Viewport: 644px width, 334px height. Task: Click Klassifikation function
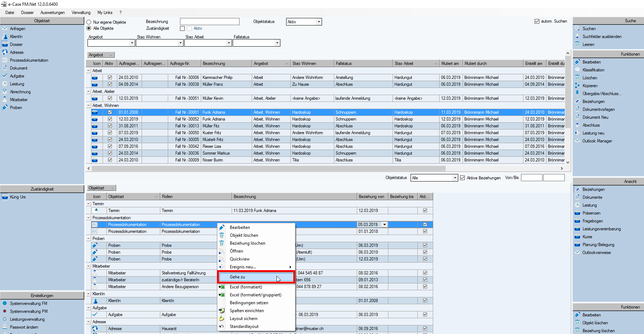[593, 70]
